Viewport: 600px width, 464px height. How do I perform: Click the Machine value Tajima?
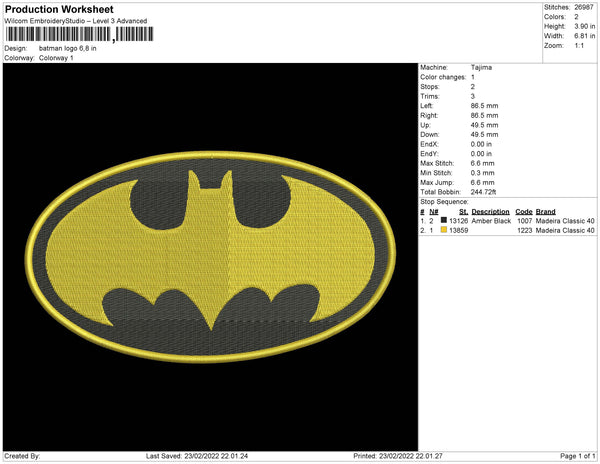(481, 67)
